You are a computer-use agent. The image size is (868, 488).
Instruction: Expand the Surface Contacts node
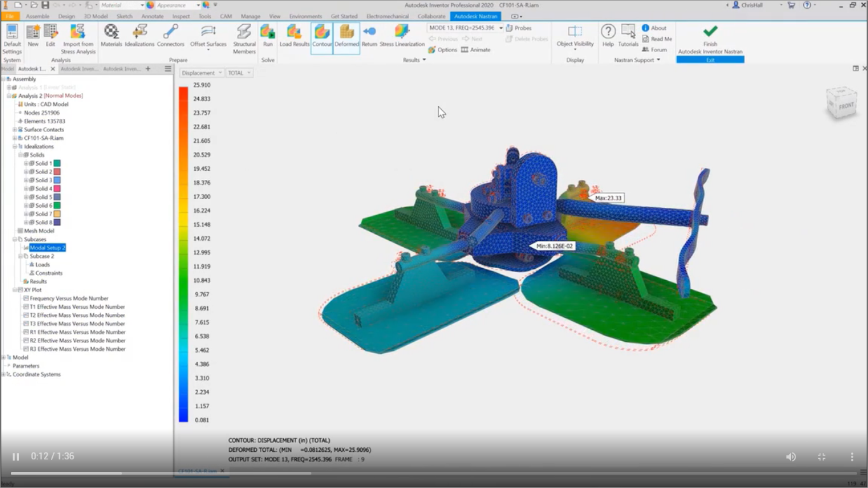coord(15,130)
